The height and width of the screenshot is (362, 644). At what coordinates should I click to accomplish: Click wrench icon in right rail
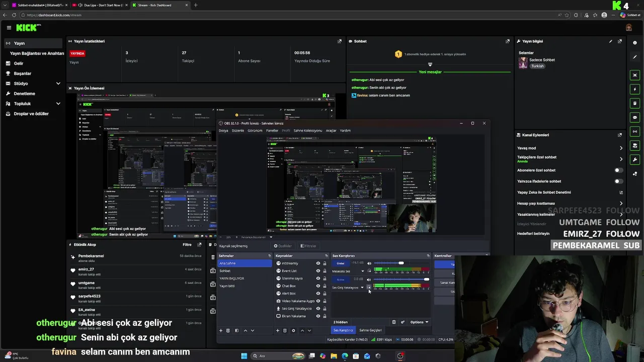(x=635, y=159)
